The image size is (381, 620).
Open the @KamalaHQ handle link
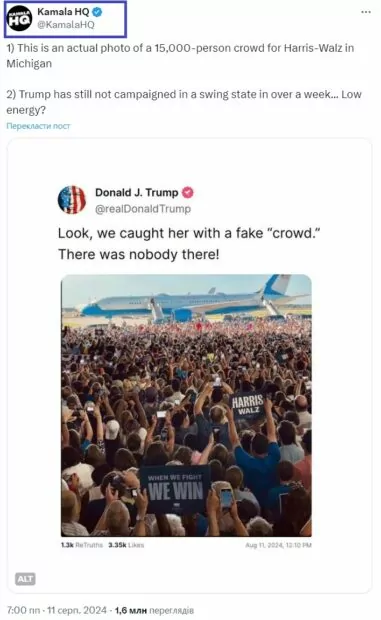66,25
